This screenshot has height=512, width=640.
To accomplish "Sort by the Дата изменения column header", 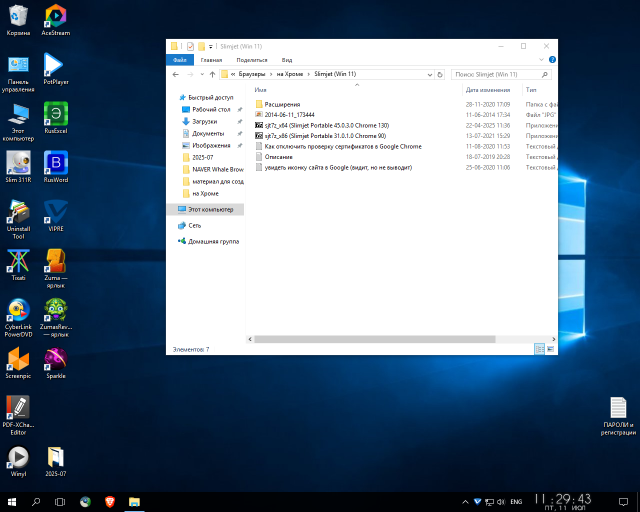I will 488,90.
